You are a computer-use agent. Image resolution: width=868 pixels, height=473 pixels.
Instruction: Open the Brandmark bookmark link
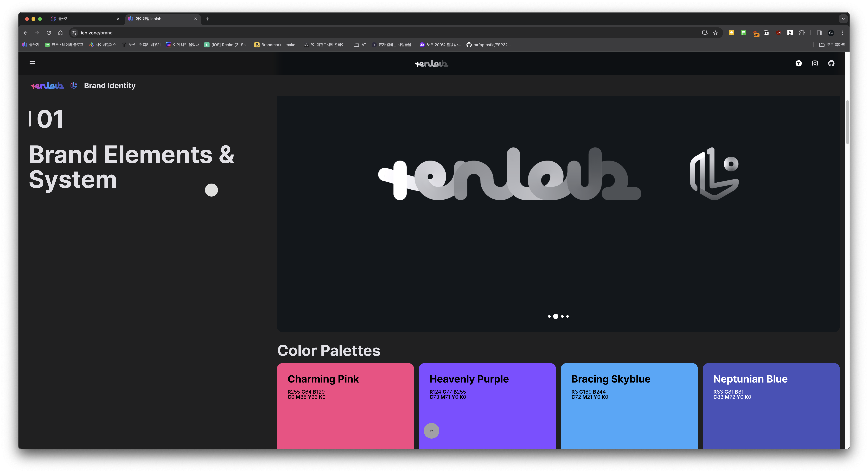click(x=276, y=45)
